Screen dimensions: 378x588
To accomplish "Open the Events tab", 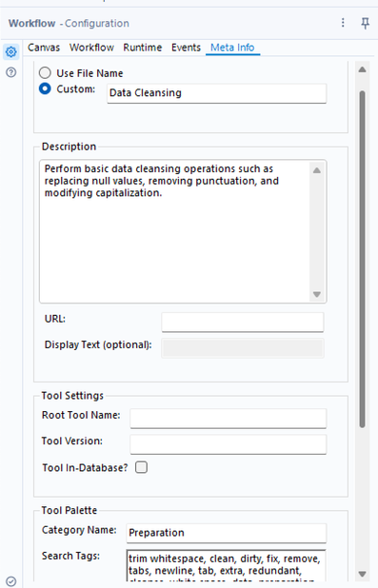I will coord(186,48).
